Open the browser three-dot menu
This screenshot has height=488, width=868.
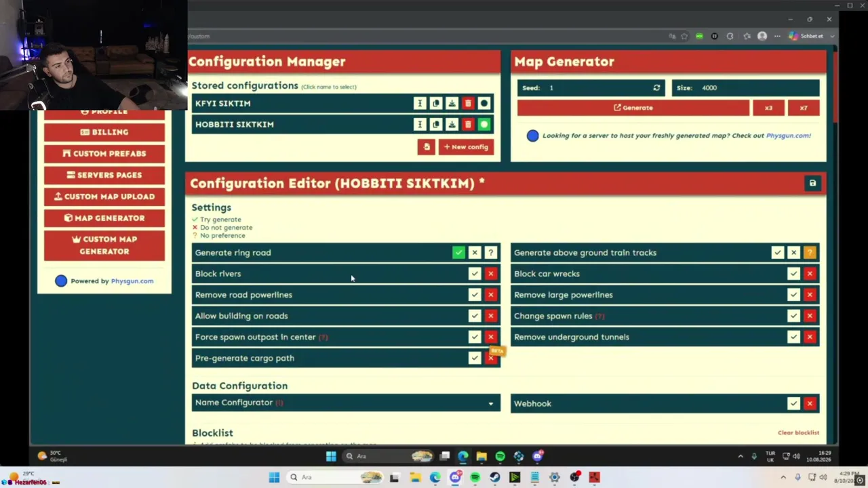pyautogui.click(x=777, y=37)
